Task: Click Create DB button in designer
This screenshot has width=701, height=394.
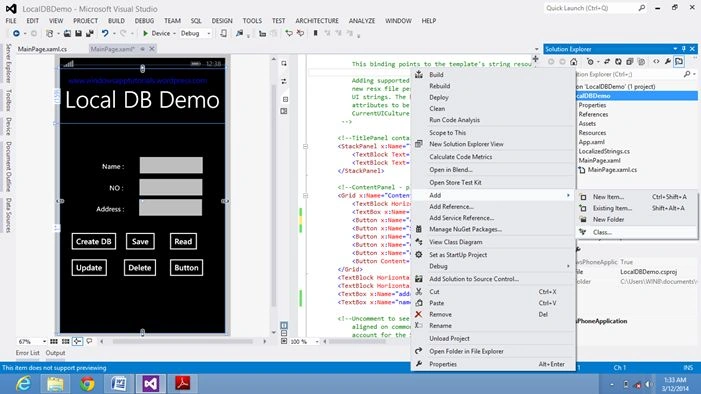Action: [93, 241]
